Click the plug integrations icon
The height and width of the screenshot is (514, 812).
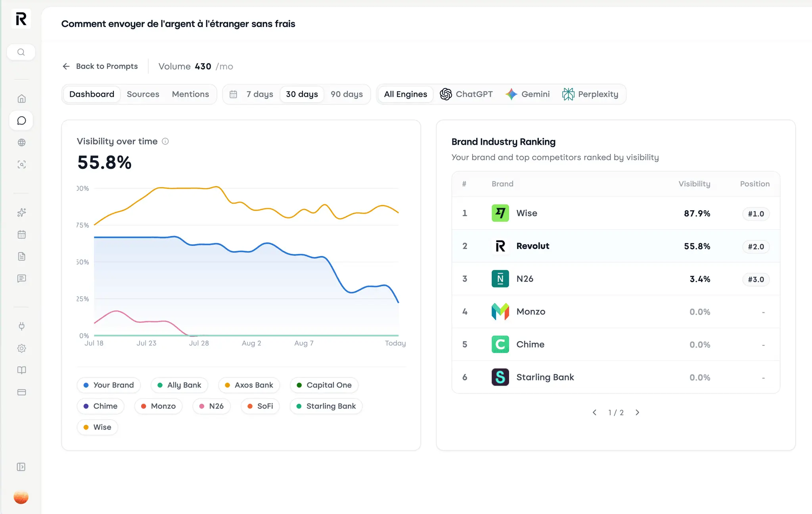[x=22, y=326]
